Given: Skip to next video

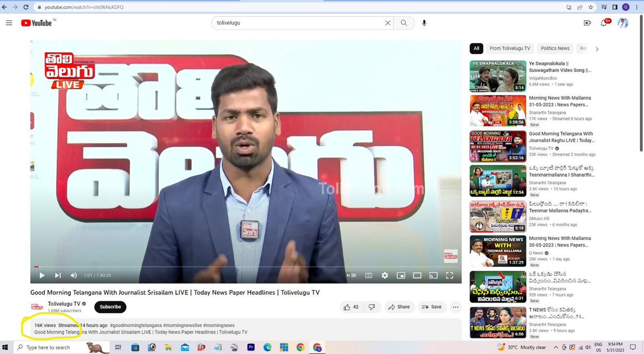Looking at the screenshot, I should click(x=58, y=276).
